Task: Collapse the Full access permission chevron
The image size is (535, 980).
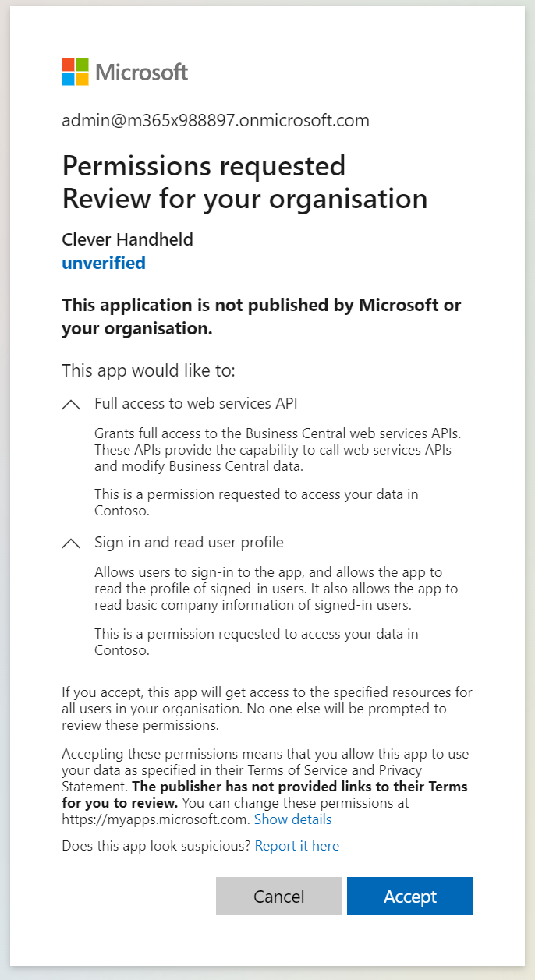Action: [x=71, y=405]
